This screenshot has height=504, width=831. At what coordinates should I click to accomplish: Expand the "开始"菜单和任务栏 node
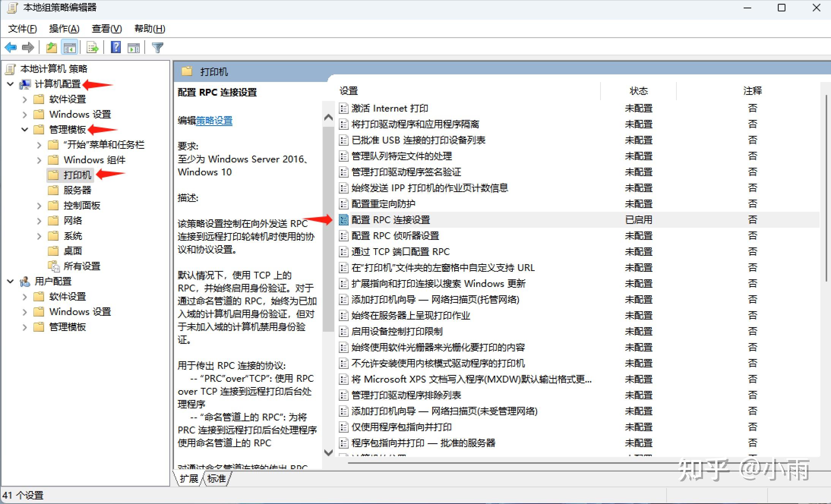pyautogui.click(x=39, y=145)
